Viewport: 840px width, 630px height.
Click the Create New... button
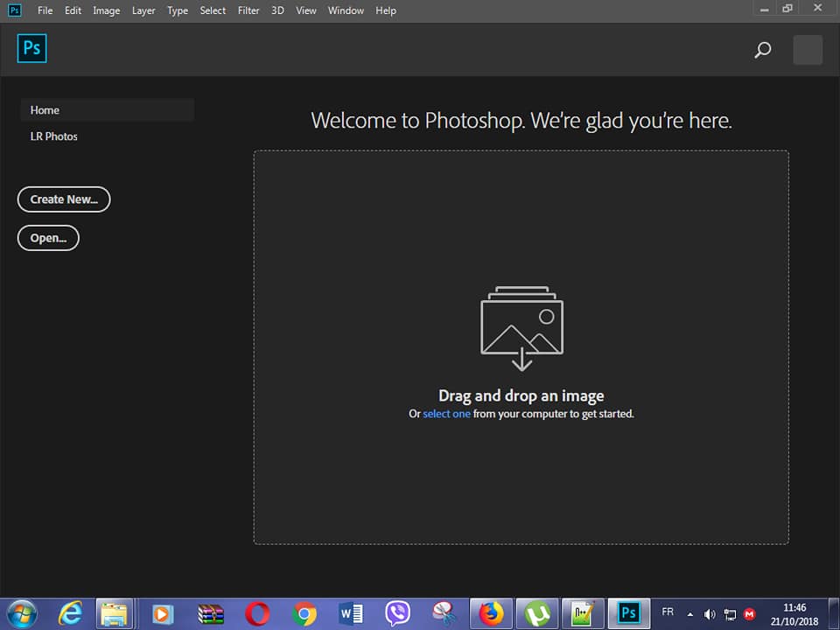[x=64, y=199]
